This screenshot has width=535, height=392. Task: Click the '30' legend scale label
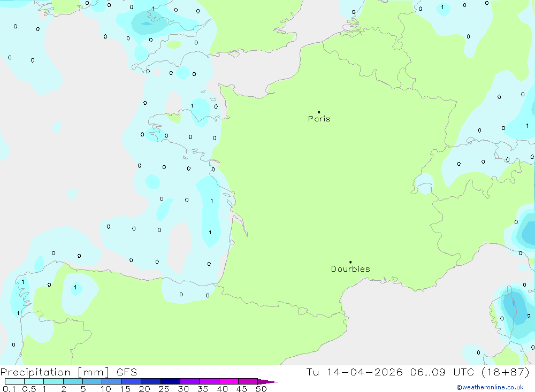click(184, 389)
